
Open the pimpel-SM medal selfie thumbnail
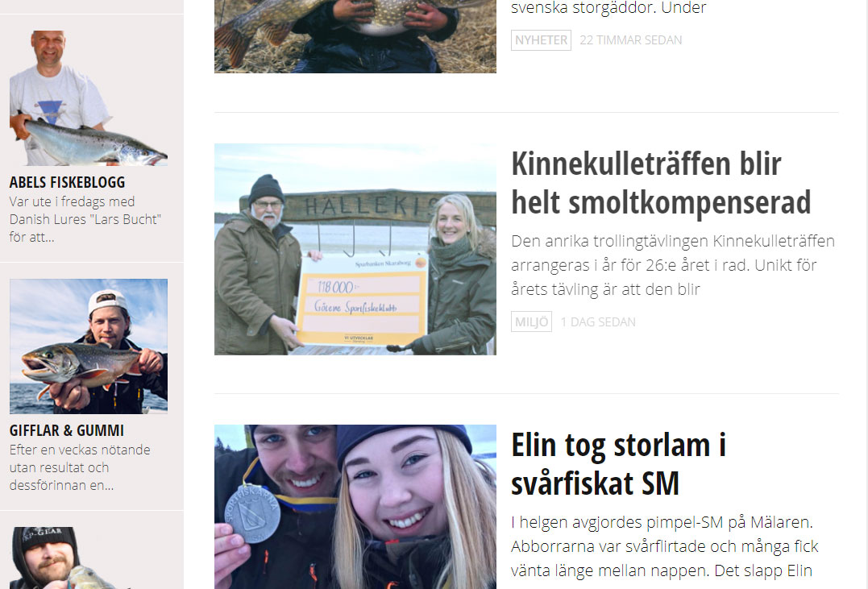click(x=355, y=507)
